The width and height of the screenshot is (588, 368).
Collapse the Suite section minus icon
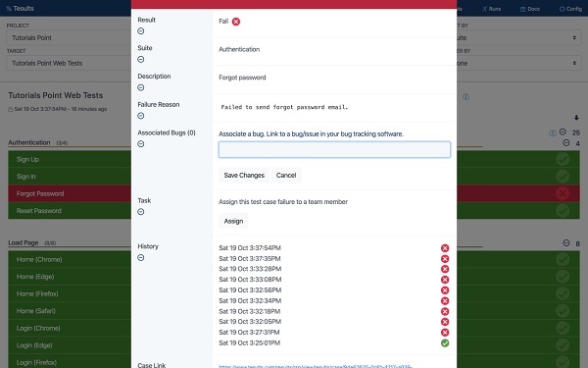140,59
